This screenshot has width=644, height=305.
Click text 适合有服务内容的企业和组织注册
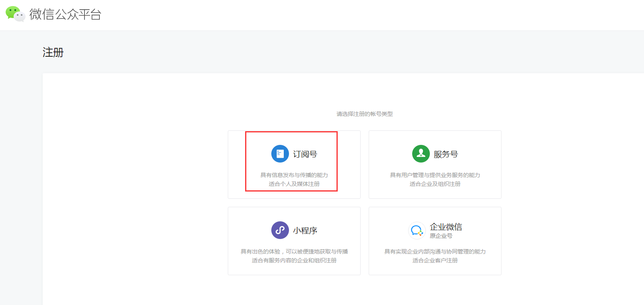(294, 260)
